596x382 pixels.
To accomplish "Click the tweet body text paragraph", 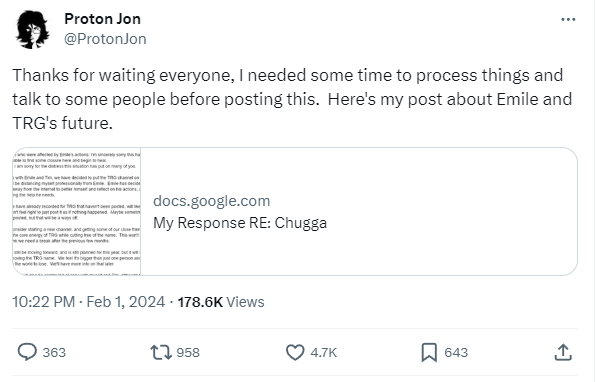I will (292, 99).
